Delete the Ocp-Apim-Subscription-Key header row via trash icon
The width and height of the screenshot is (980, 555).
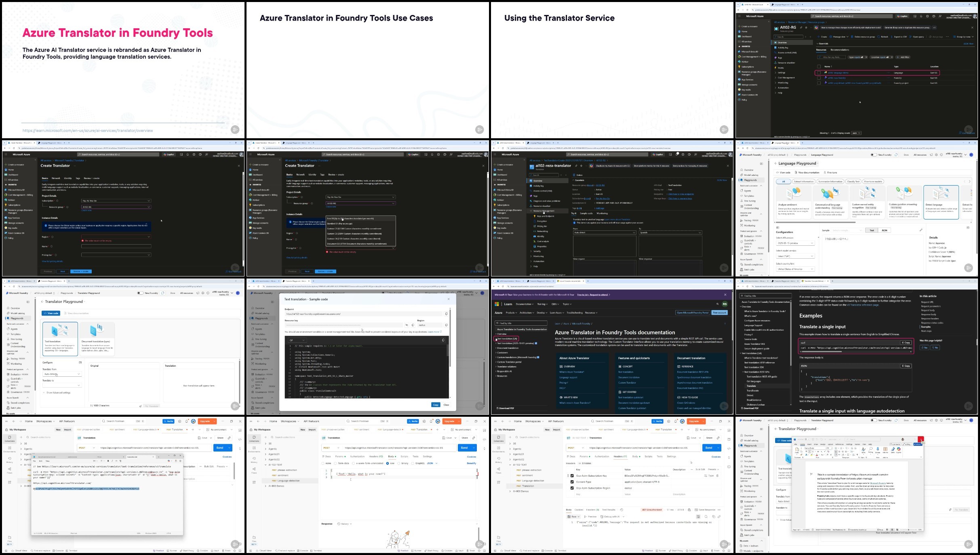point(717,476)
